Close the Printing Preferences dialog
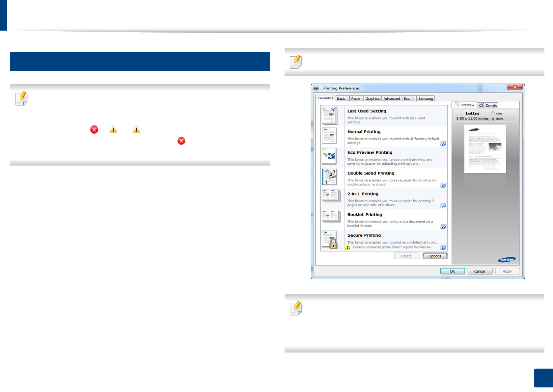 pos(515,87)
